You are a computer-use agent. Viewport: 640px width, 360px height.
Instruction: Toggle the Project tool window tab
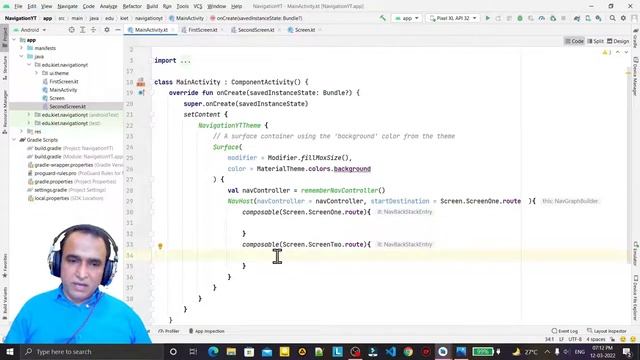pos(4,37)
